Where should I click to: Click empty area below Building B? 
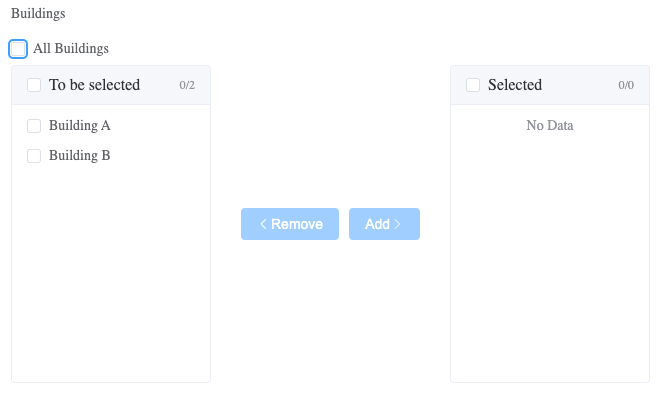click(x=111, y=272)
